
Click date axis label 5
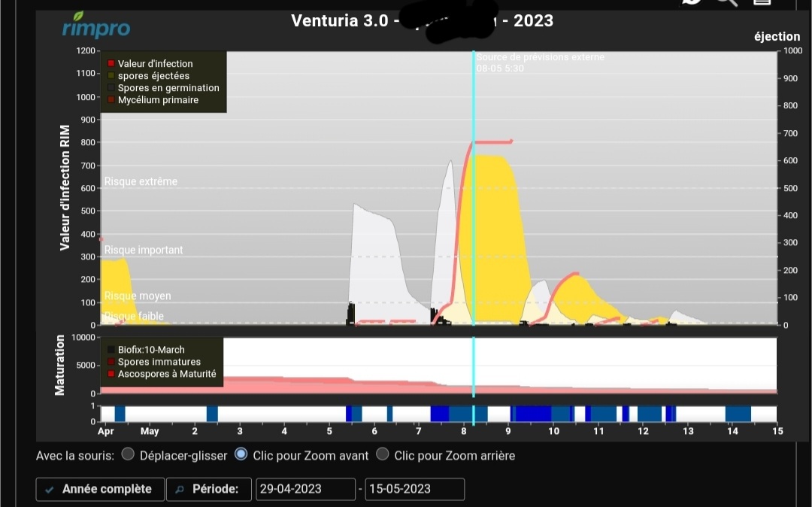click(x=329, y=431)
